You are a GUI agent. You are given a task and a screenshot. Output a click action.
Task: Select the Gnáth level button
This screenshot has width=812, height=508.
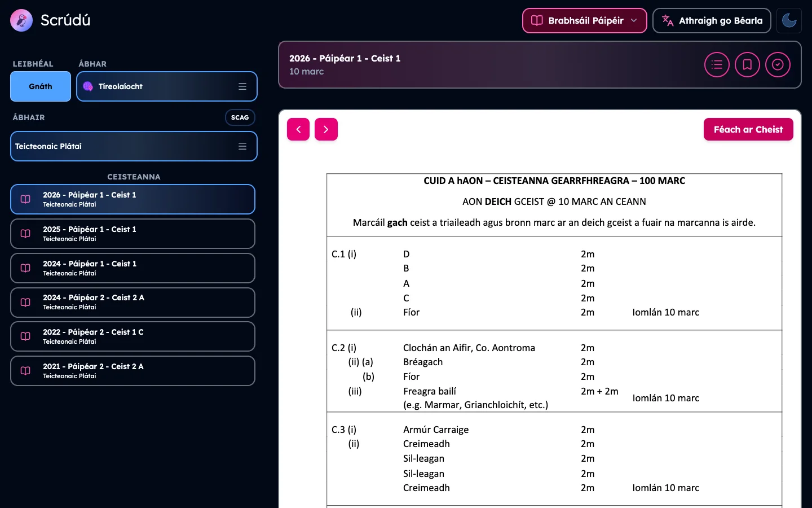click(41, 86)
